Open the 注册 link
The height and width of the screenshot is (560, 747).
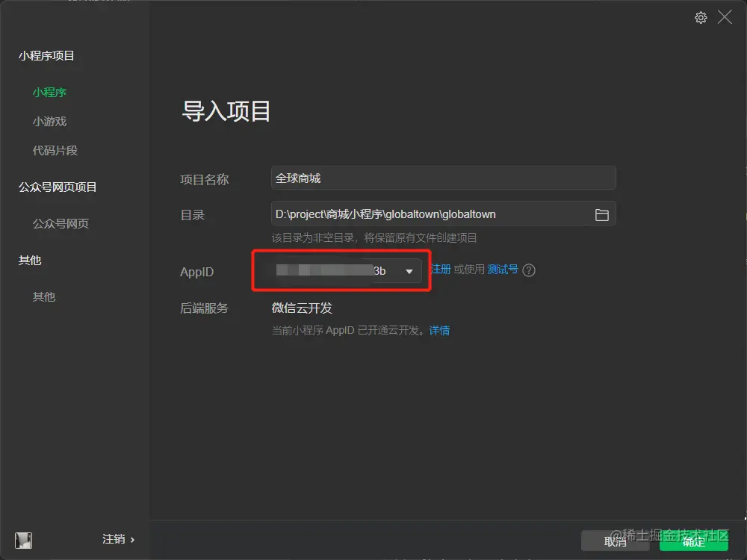(441, 270)
